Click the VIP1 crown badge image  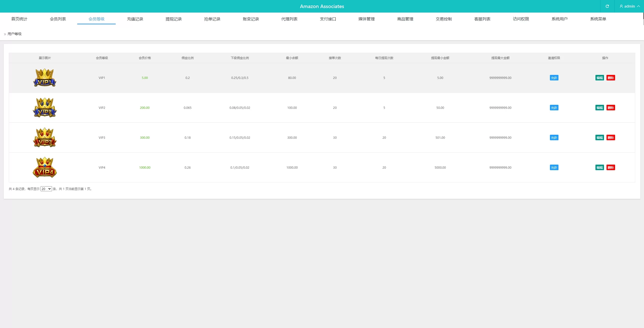tap(45, 78)
